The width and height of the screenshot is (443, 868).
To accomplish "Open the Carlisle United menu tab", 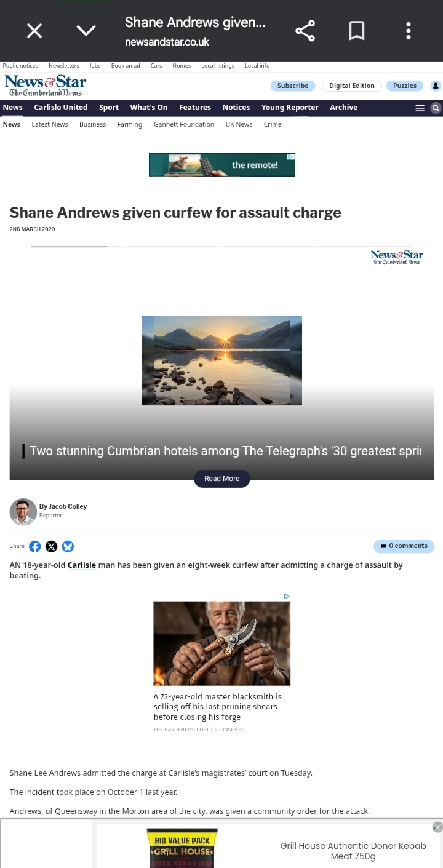I will (61, 108).
